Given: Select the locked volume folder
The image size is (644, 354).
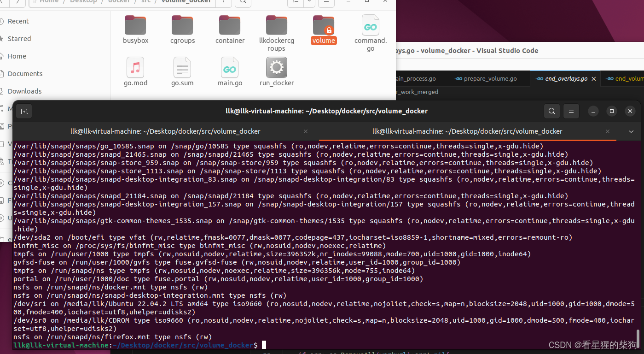Looking at the screenshot, I should tap(324, 29).
